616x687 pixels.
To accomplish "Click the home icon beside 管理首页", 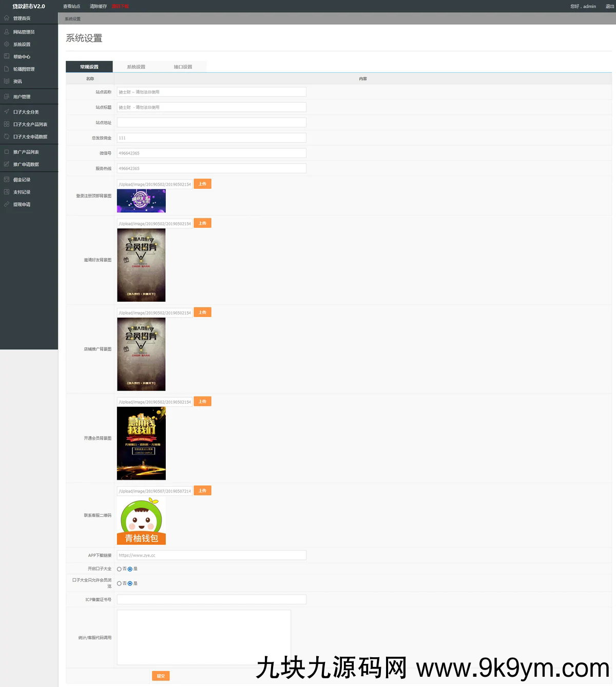I will pos(7,18).
